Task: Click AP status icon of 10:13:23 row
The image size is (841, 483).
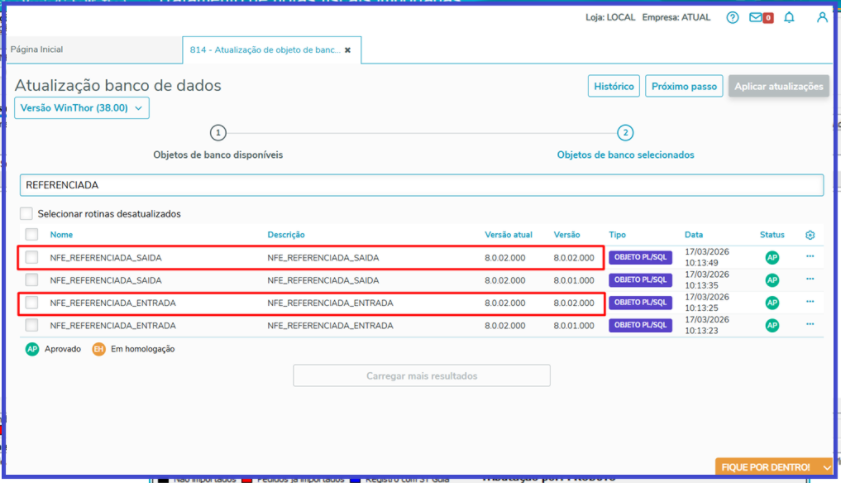Action: 772,325
